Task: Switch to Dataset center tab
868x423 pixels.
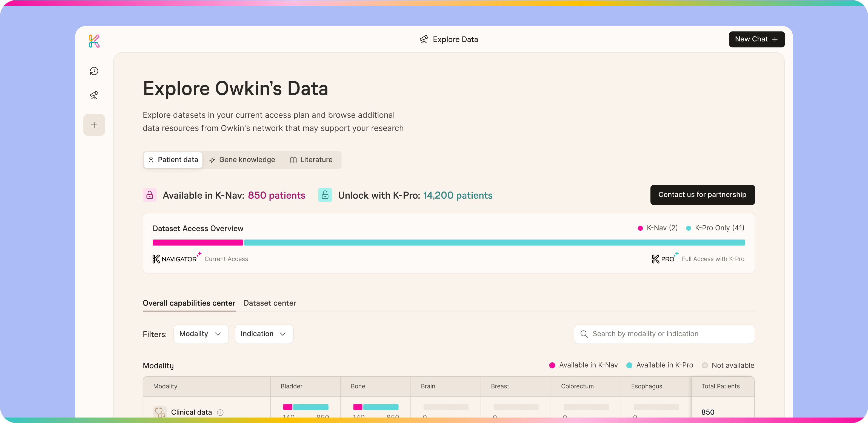Action: tap(270, 303)
